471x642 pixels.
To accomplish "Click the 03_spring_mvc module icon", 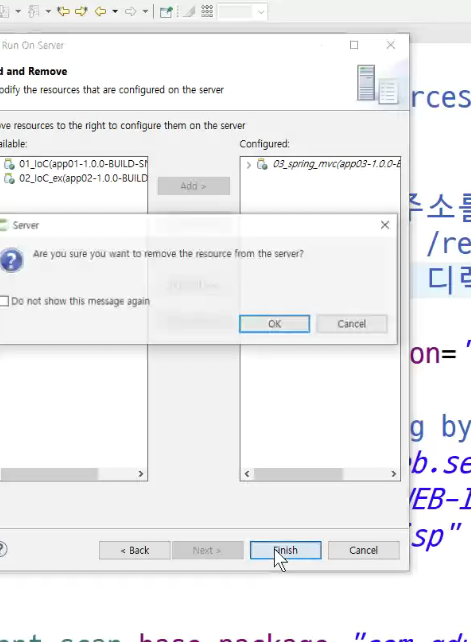I will [262, 164].
